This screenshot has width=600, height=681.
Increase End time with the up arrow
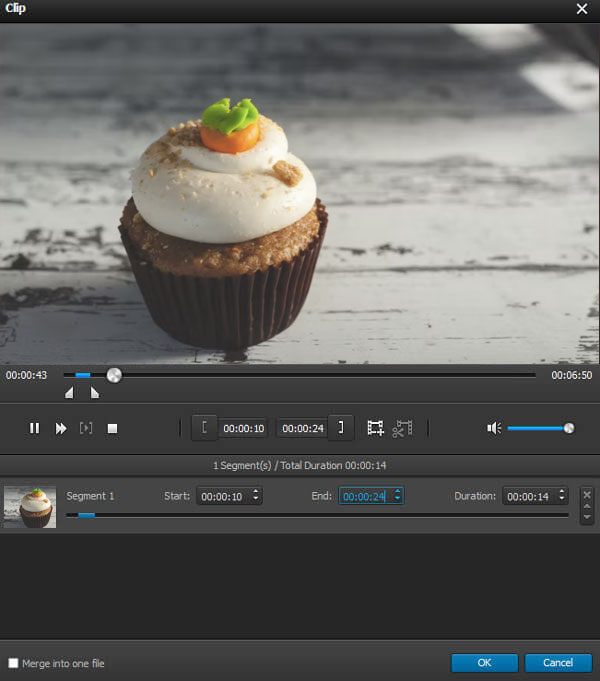tap(398, 492)
